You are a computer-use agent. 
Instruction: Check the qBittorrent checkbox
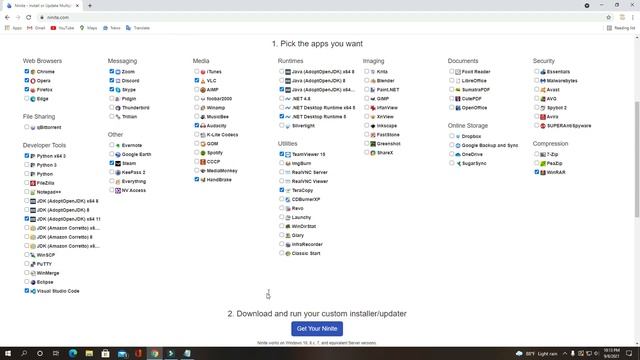point(27,127)
